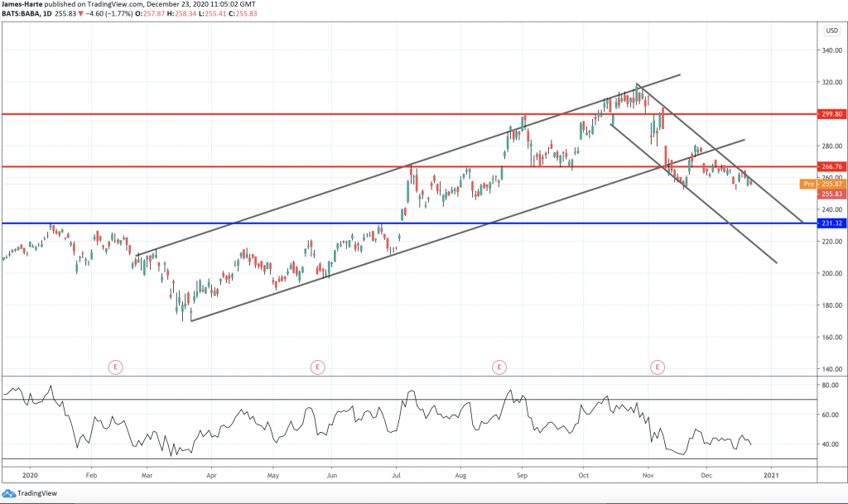The width and height of the screenshot is (848, 504).
Task: Click inside the RSI indicator pane
Action: pyautogui.click(x=414, y=418)
